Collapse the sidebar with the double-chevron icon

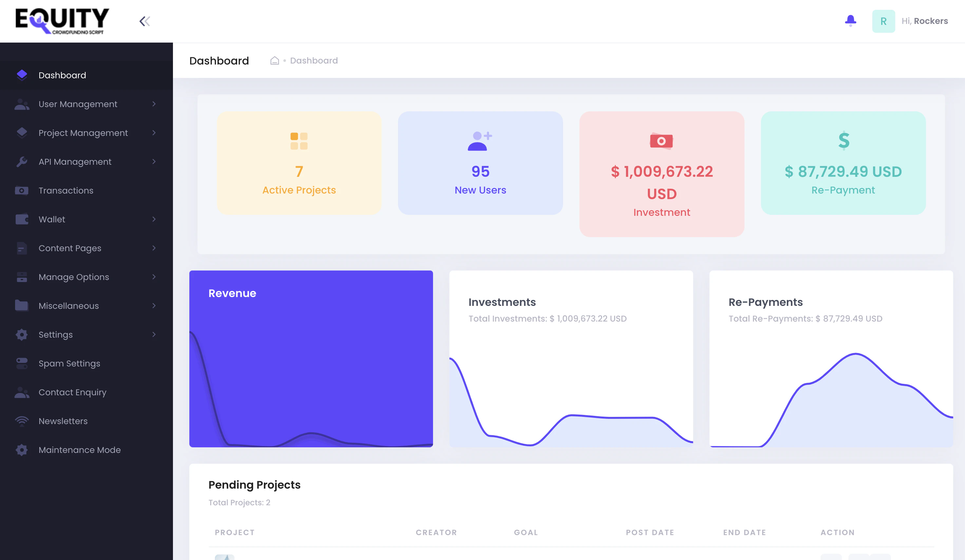pos(144,21)
